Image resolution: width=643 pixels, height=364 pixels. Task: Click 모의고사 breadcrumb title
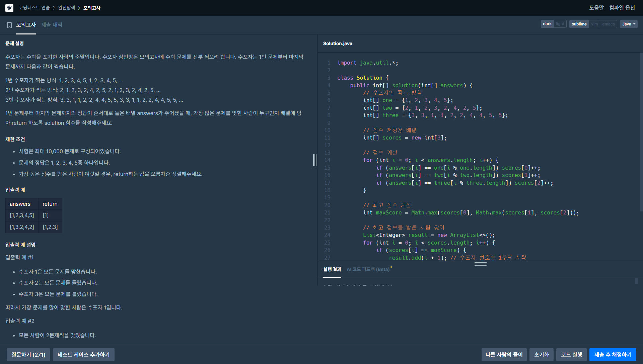[x=92, y=8]
